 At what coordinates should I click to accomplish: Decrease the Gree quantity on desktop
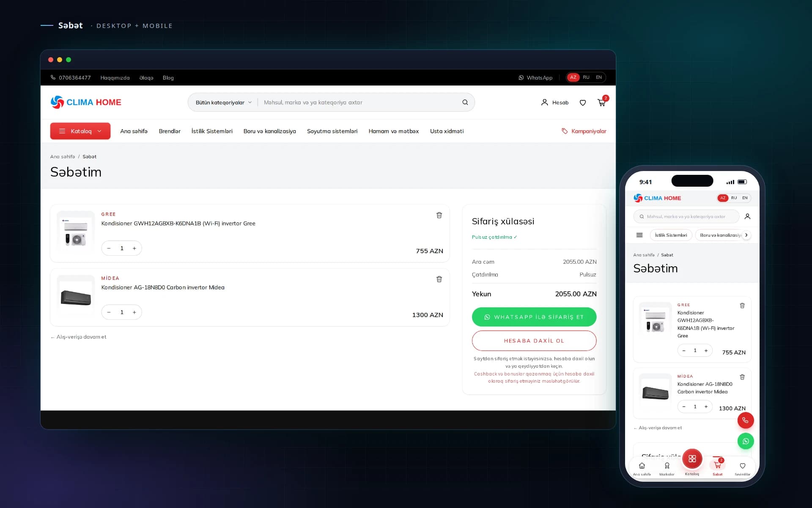(109, 248)
